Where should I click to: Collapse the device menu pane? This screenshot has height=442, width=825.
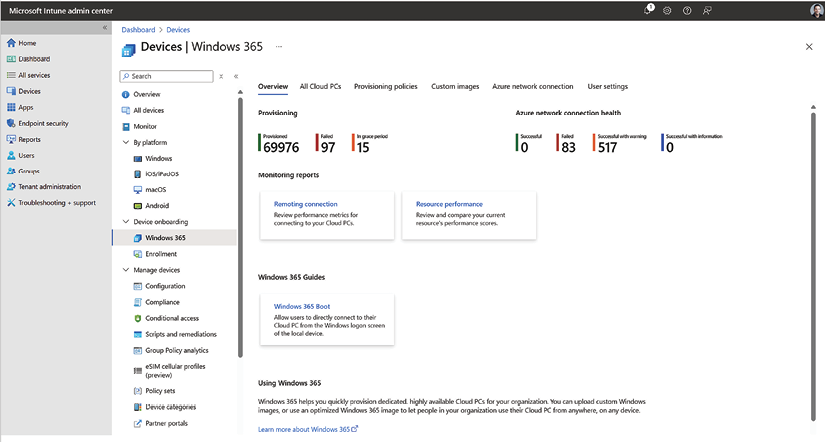click(x=236, y=76)
